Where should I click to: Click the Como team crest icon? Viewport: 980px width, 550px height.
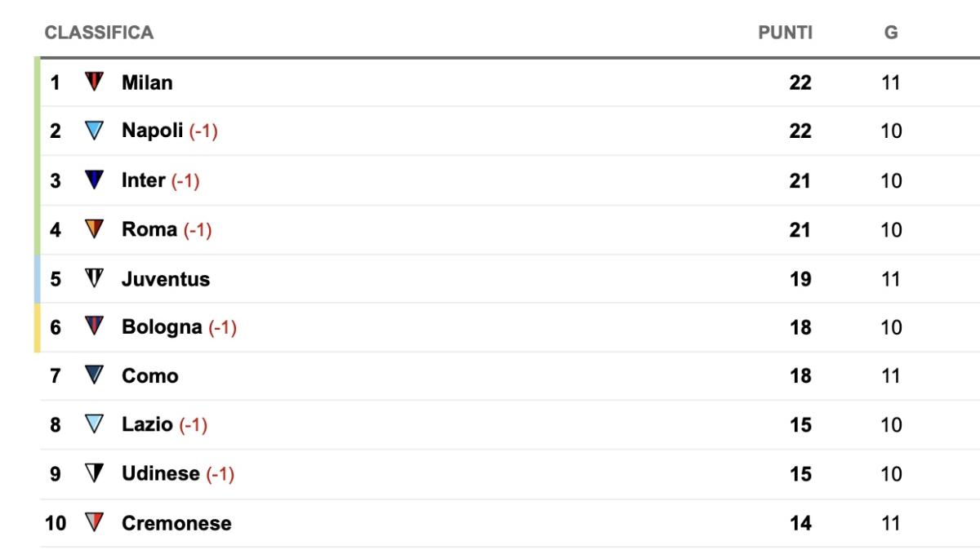(x=95, y=375)
